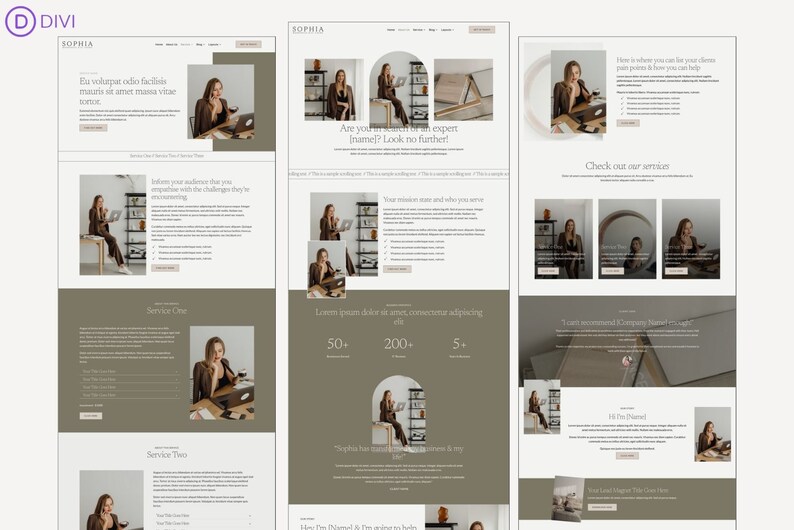
Task: Click the Service Two card button
Action: (x=612, y=271)
